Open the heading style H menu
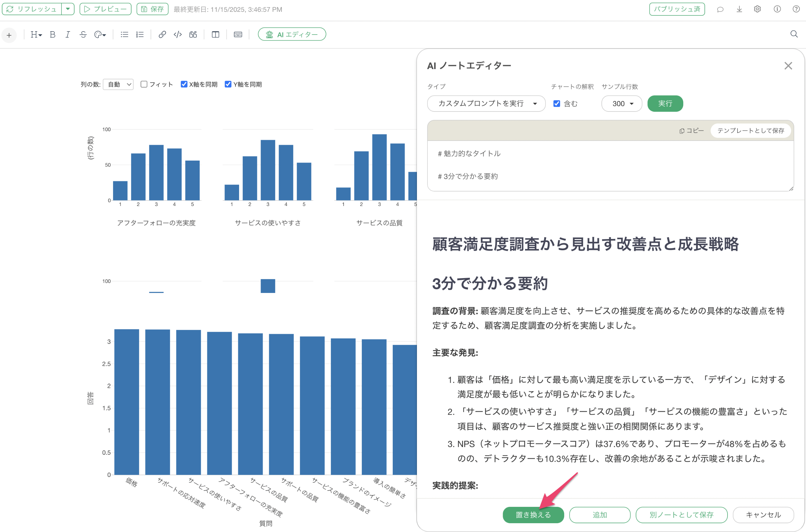Viewport: 806px width, 532px height. click(x=36, y=35)
